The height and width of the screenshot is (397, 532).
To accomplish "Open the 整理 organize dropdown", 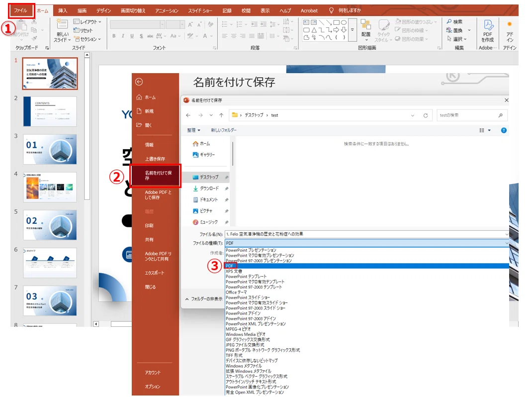I will [194, 130].
